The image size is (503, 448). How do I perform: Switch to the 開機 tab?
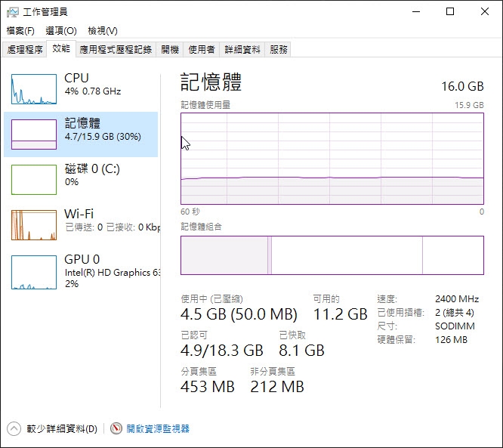click(170, 50)
